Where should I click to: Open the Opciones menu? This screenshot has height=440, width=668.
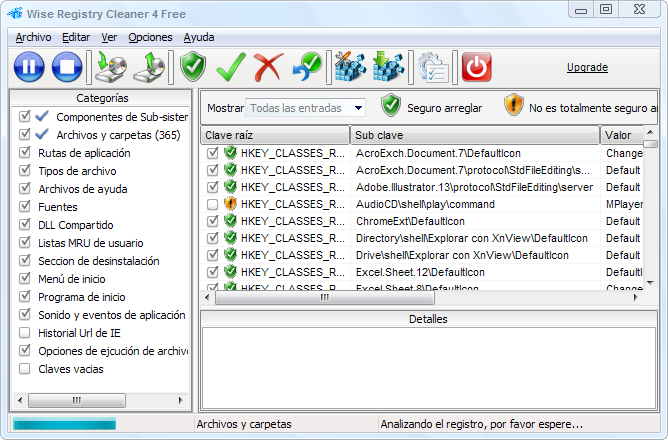(x=150, y=37)
